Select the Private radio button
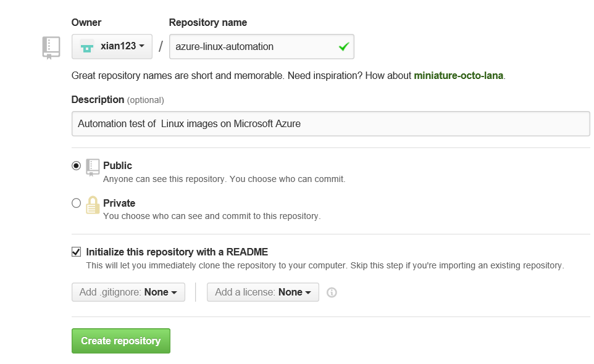The height and width of the screenshot is (364, 594). 76,203
